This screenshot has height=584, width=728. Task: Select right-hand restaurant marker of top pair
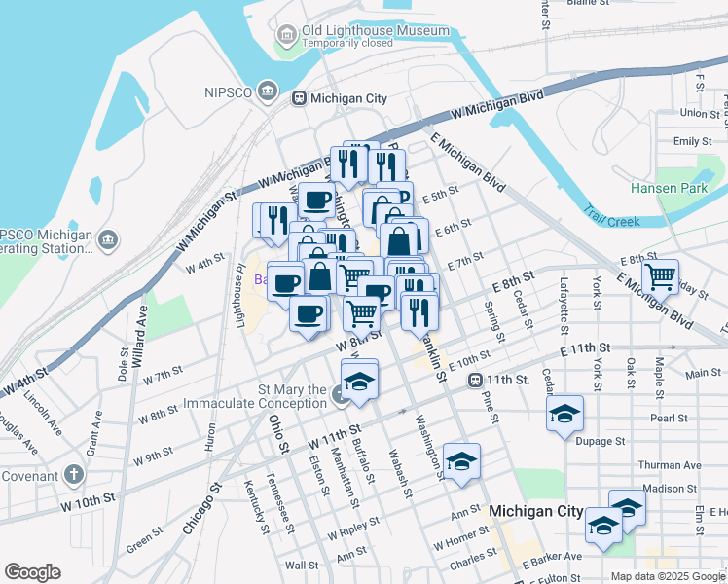386,167
